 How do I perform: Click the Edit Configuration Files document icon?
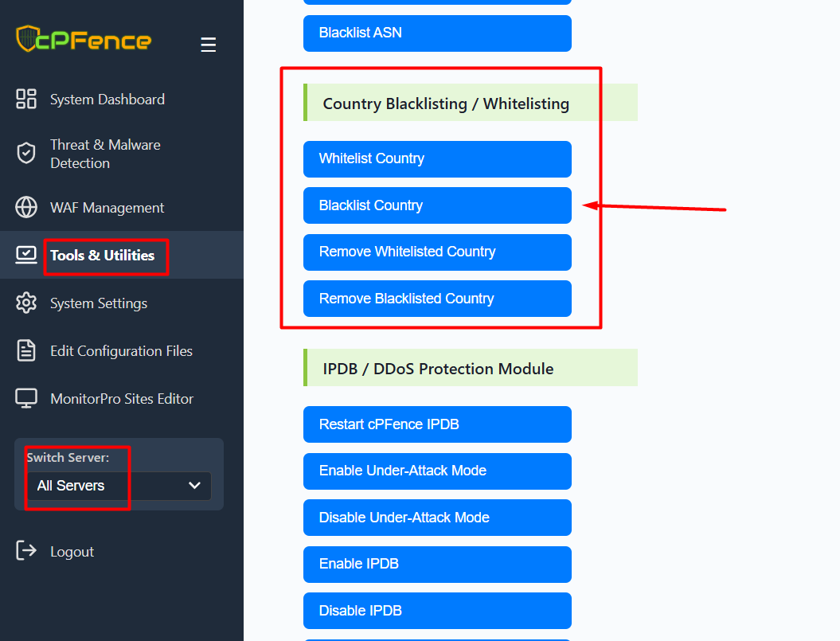[x=26, y=350]
